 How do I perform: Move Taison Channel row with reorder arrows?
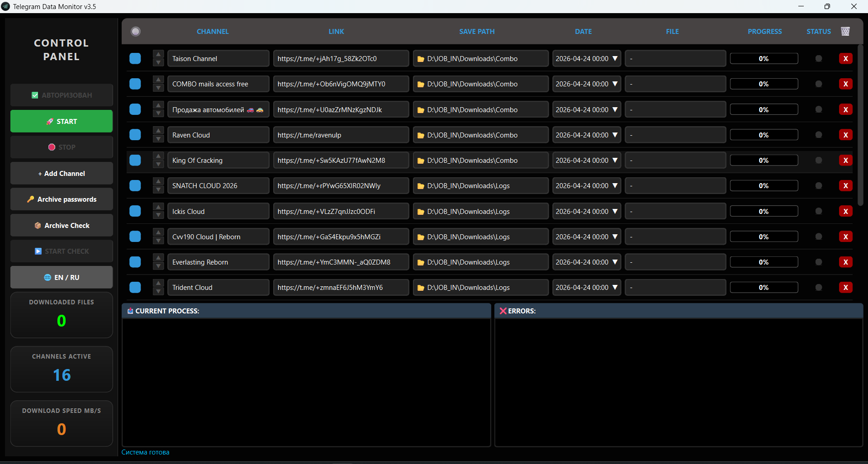point(158,58)
